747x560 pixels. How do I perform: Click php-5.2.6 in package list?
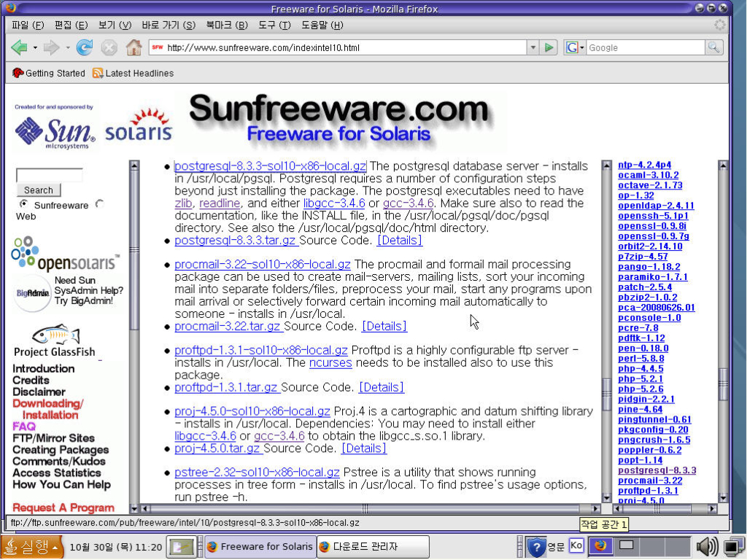pos(640,389)
